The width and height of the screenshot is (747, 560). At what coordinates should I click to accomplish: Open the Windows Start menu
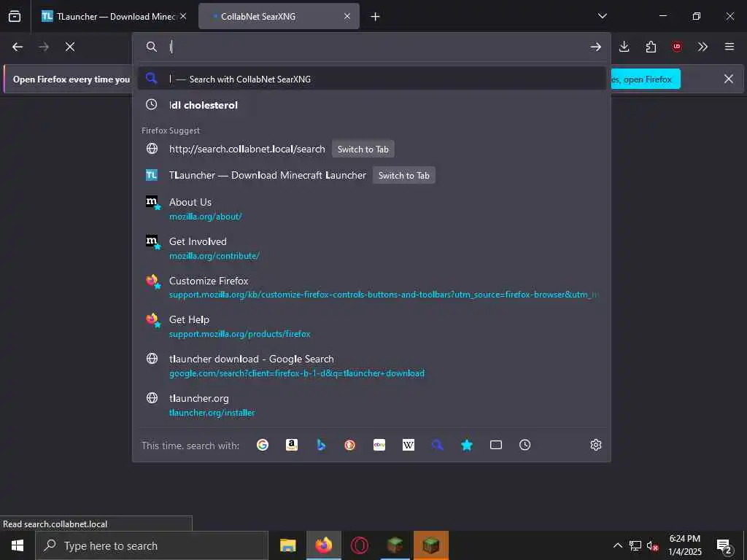point(18,545)
